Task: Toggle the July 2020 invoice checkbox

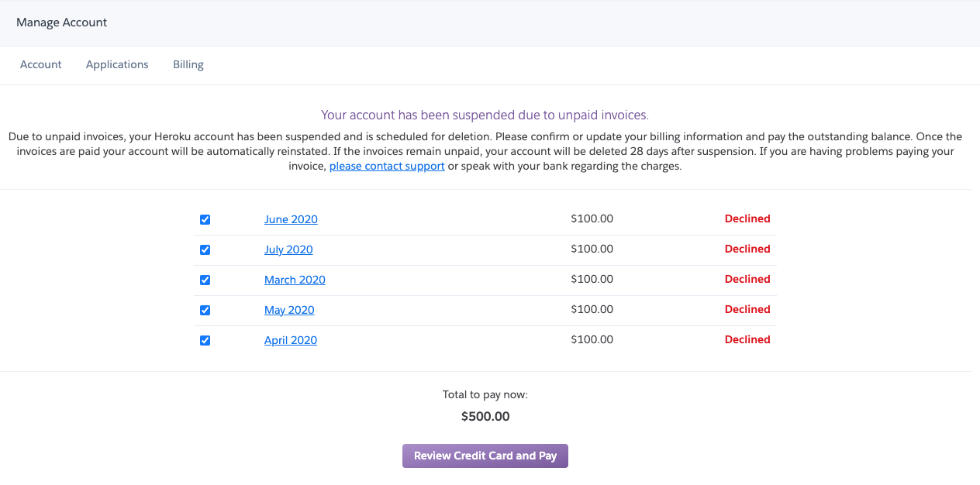Action: click(205, 249)
